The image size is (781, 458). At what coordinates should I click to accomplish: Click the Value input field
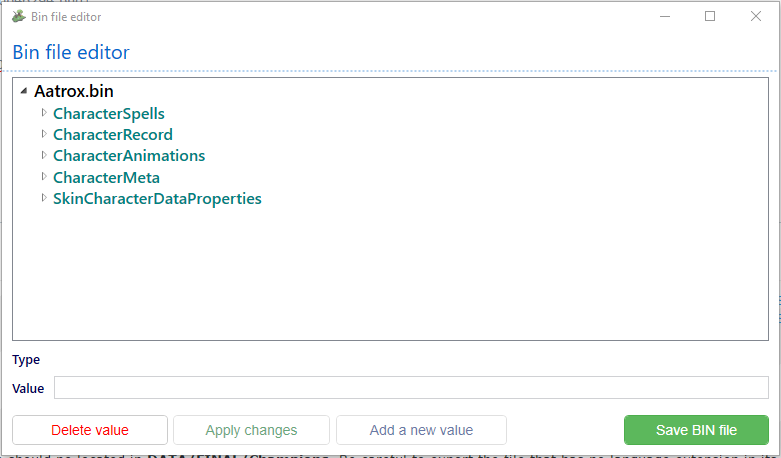pyautogui.click(x=411, y=388)
